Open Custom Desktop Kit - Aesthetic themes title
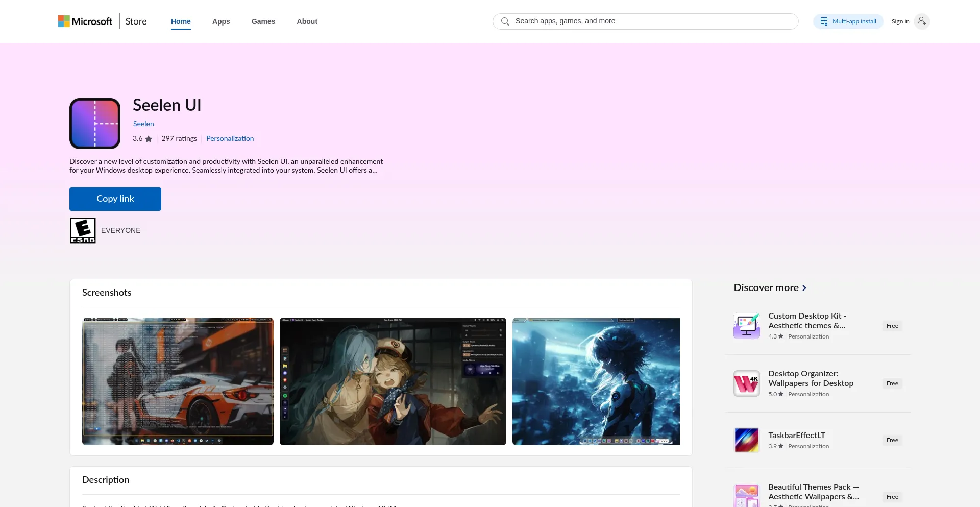This screenshot has width=980, height=507. pyautogui.click(x=807, y=321)
